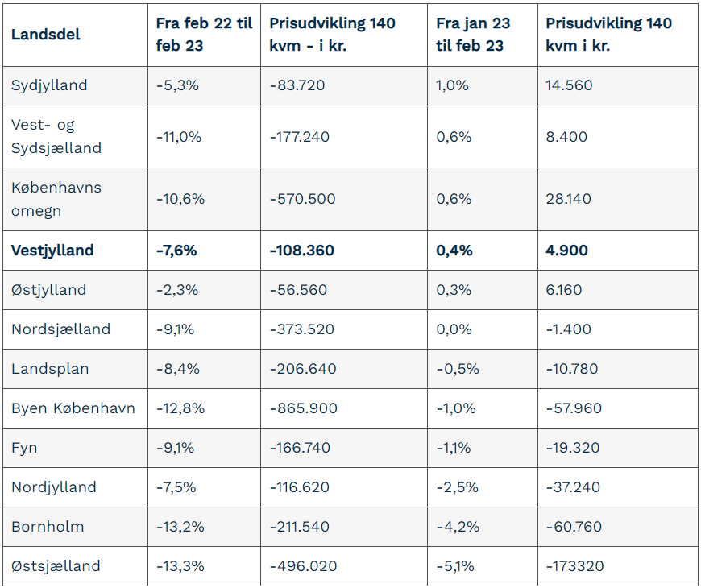The image size is (701, 588).
Task: Click the 14.560 value for Sydjylland
Action: click(569, 85)
